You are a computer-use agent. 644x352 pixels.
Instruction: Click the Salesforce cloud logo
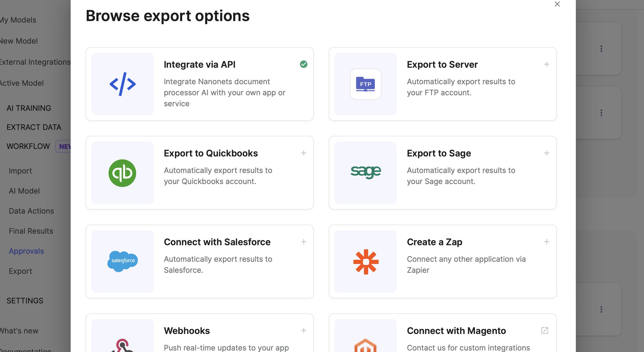tap(123, 261)
